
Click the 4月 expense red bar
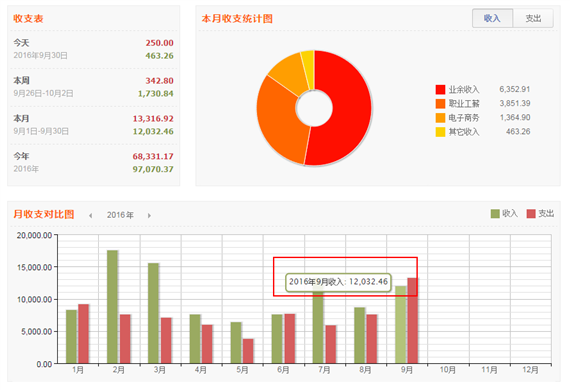coord(207,344)
